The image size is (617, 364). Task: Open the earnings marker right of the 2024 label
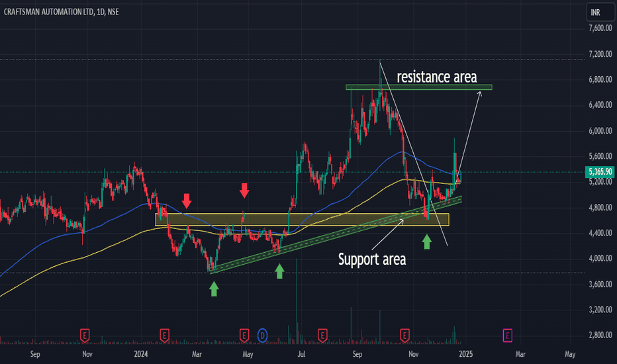[x=164, y=336]
